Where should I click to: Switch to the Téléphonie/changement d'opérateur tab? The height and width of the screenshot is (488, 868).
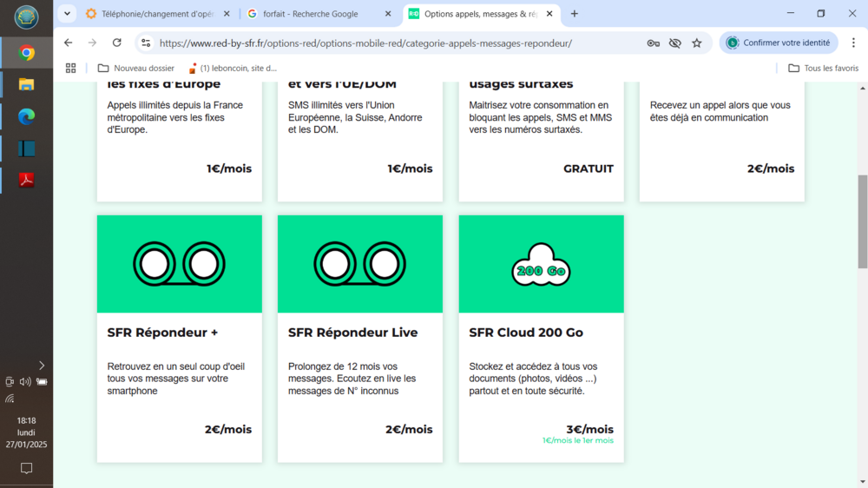[x=156, y=14]
